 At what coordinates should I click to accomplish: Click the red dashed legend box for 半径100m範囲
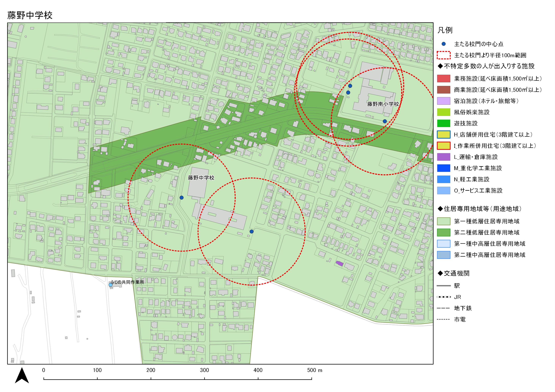[x=444, y=55]
